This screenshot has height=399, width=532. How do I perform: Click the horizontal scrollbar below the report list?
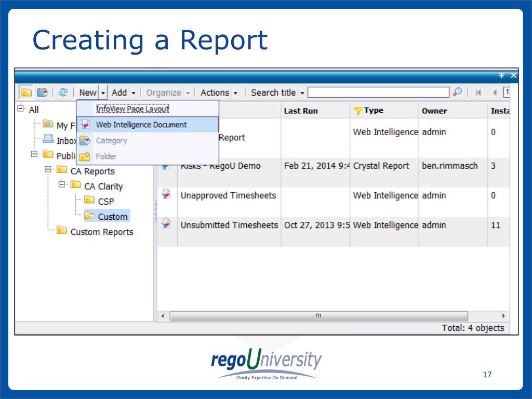click(x=318, y=315)
